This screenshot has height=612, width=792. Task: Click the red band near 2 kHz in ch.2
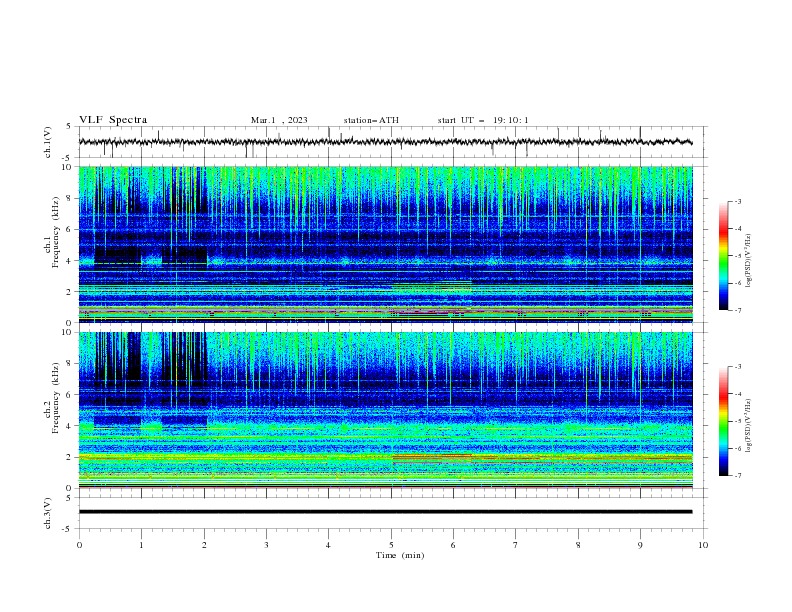[432, 456]
